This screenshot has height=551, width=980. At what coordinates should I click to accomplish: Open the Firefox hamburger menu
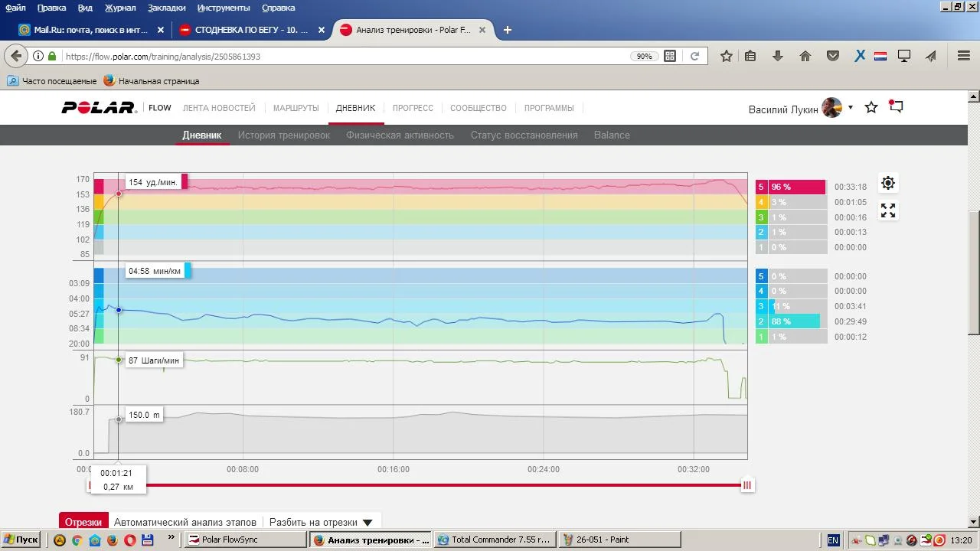[x=964, y=56]
